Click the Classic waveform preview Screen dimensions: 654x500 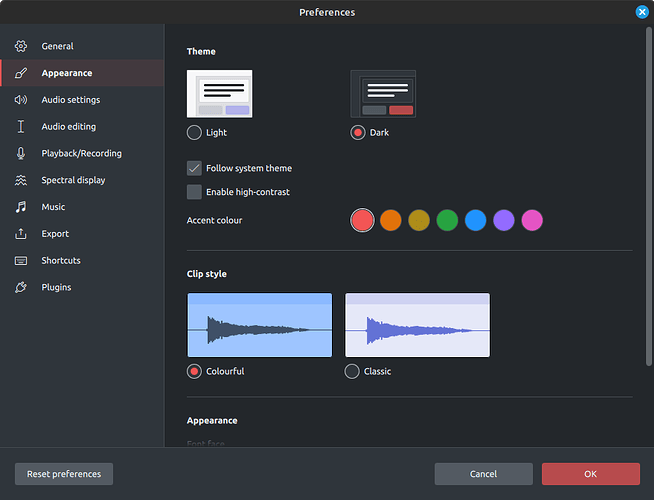coord(418,325)
